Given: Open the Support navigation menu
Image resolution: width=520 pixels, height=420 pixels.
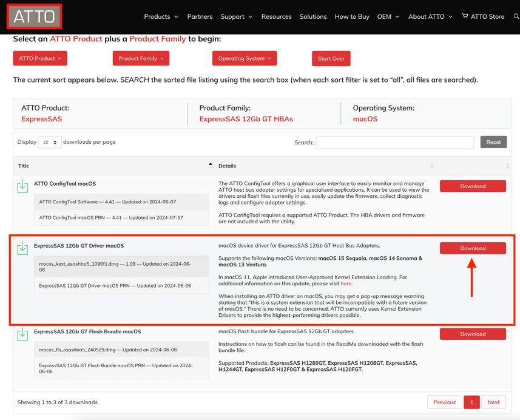Looking at the screenshot, I should tap(236, 17).
